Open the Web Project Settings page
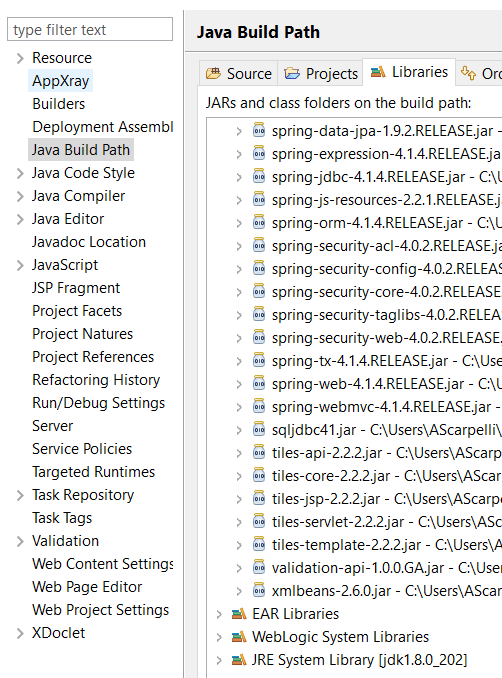The image size is (502, 678). [x=100, y=610]
